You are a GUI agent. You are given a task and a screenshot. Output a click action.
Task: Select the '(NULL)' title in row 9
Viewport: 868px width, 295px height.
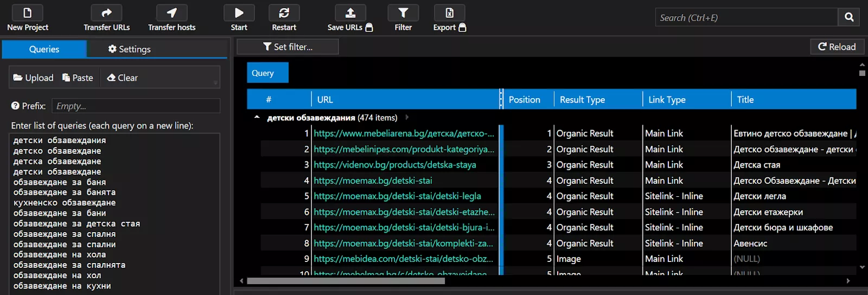pos(746,259)
